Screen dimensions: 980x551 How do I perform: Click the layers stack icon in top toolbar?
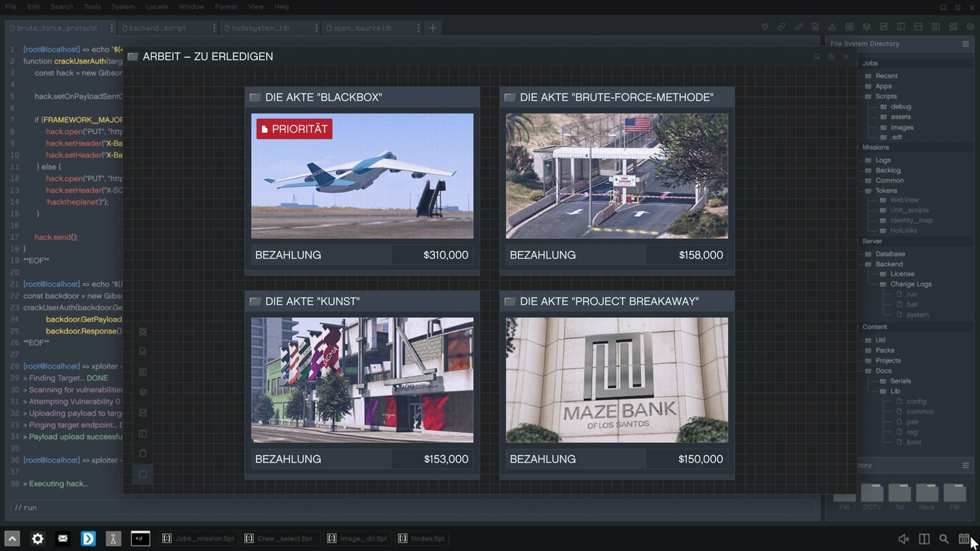867,27
